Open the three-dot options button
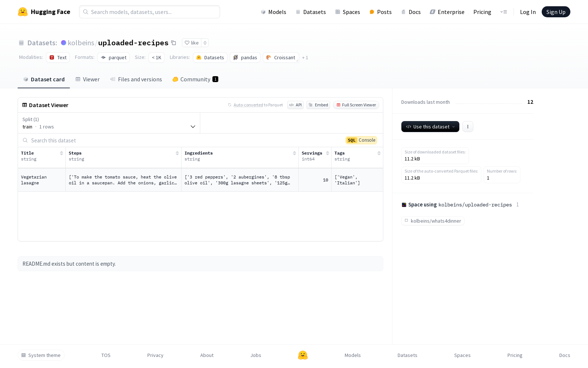Viewport: 588px width, 368px height. tap(468, 127)
